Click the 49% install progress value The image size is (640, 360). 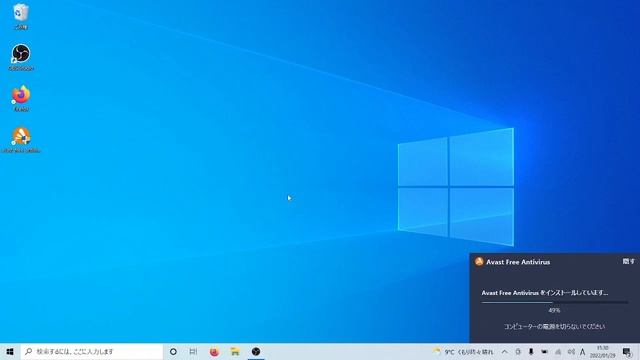[554, 310]
